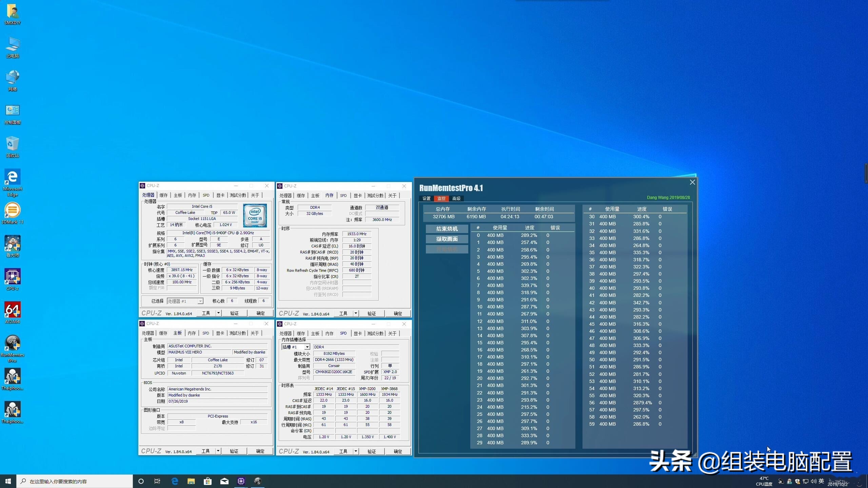868x488 pixels.
Task: Click the 撷取画面 screenshot button
Action: click(x=446, y=239)
